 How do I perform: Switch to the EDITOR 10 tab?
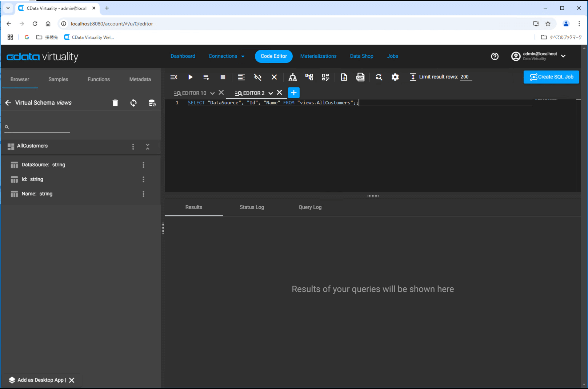click(x=191, y=93)
